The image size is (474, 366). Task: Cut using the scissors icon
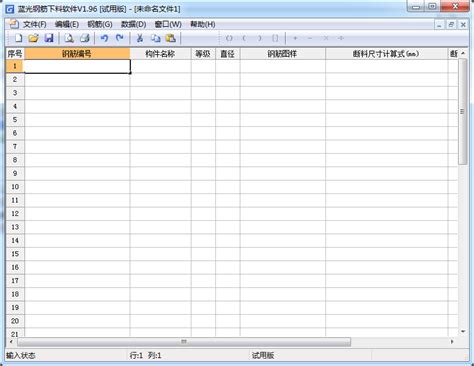(140, 38)
